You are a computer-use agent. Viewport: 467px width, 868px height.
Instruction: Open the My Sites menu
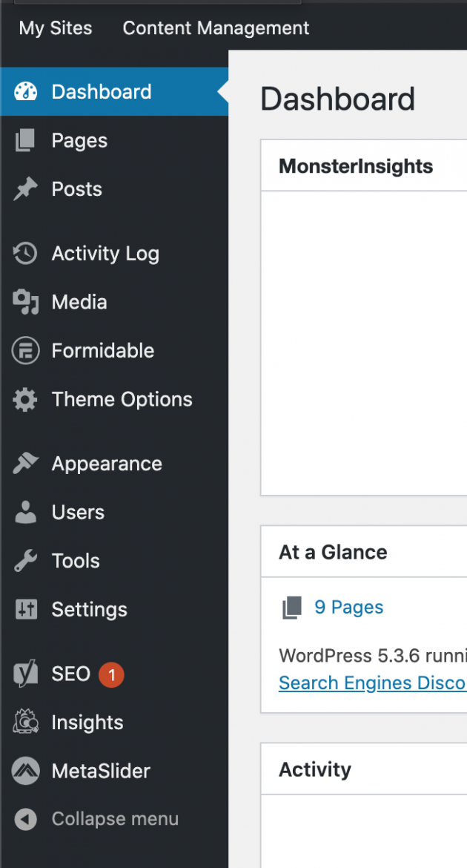(x=55, y=28)
